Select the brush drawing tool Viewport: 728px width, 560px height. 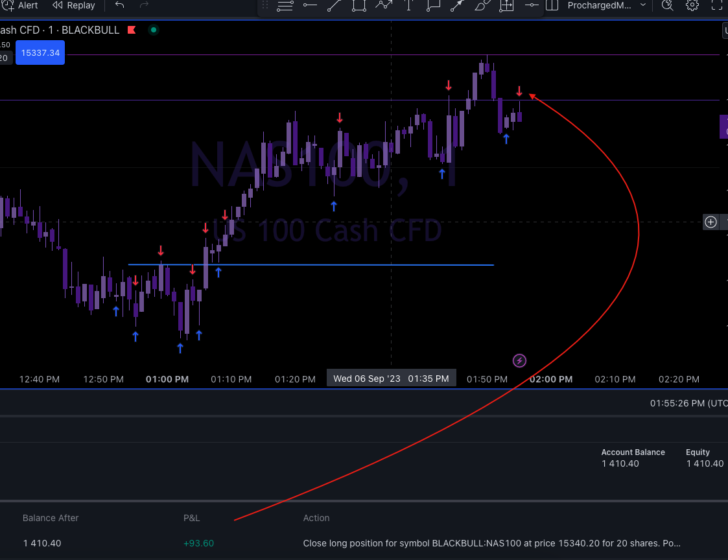pos(482,6)
